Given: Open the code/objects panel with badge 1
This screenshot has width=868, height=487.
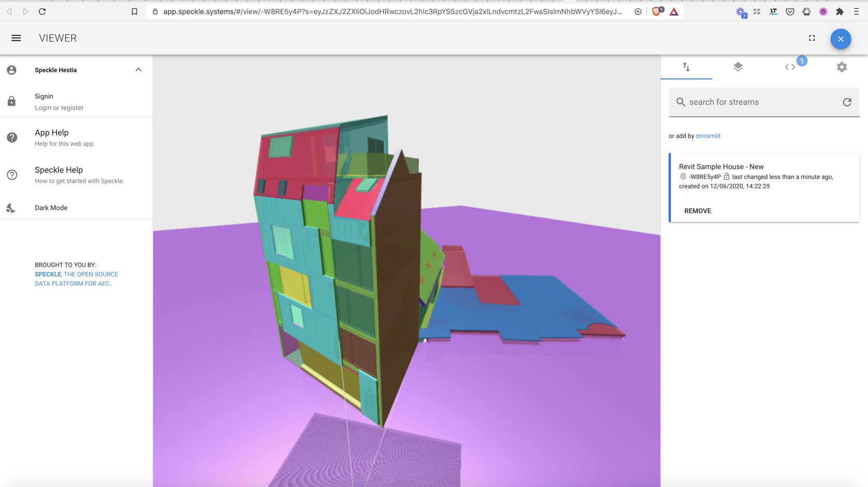Looking at the screenshot, I should (789, 67).
